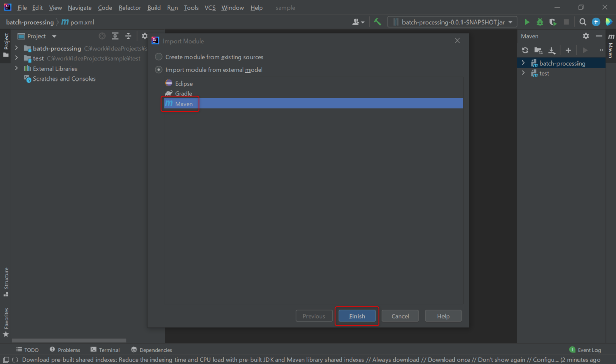Start debugging with the green bug icon
616x364 pixels.
pyautogui.click(x=540, y=22)
